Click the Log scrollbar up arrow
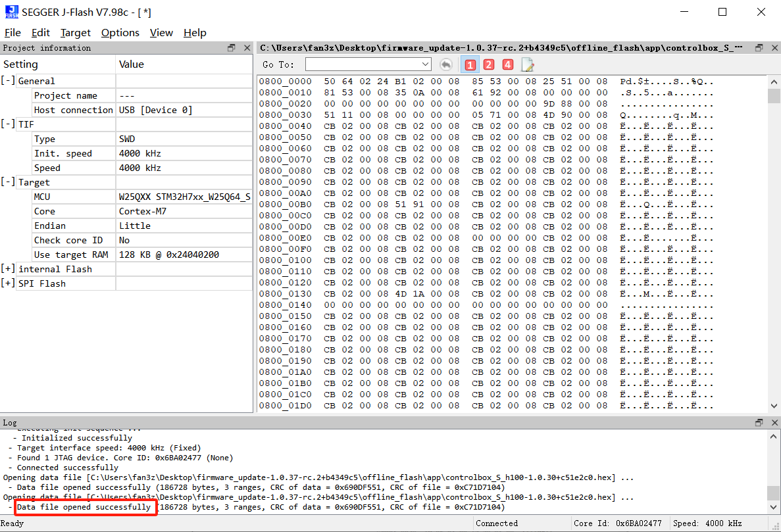Screen dimensions: 781x532 click(x=774, y=437)
